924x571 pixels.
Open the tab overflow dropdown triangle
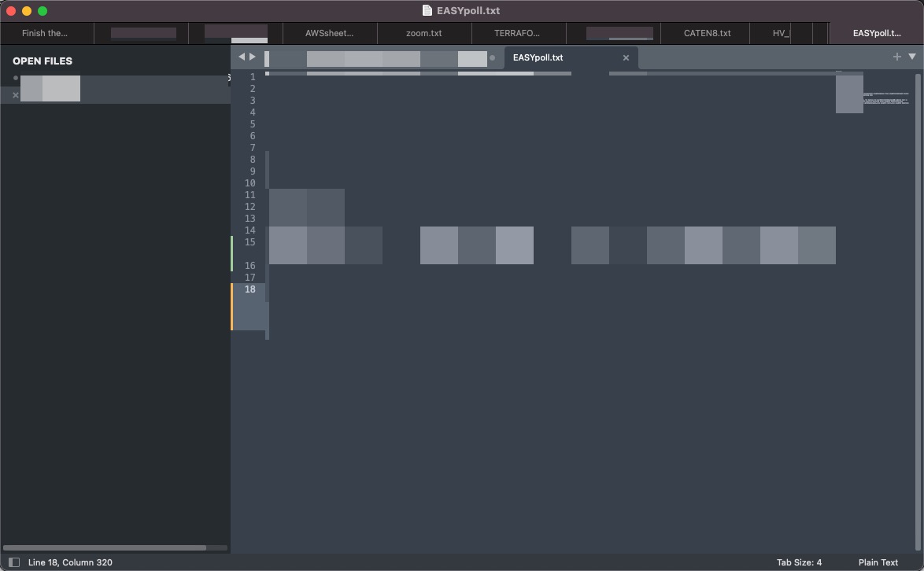pos(912,57)
